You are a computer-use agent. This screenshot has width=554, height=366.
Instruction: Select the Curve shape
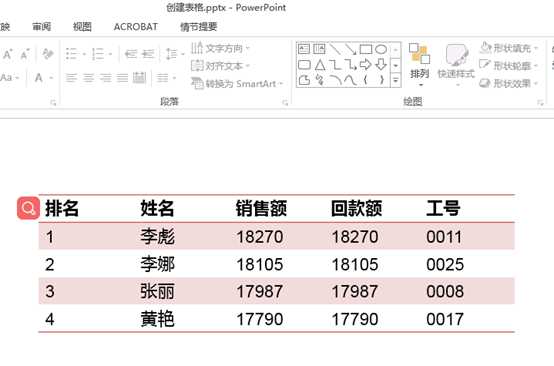[350, 80]
